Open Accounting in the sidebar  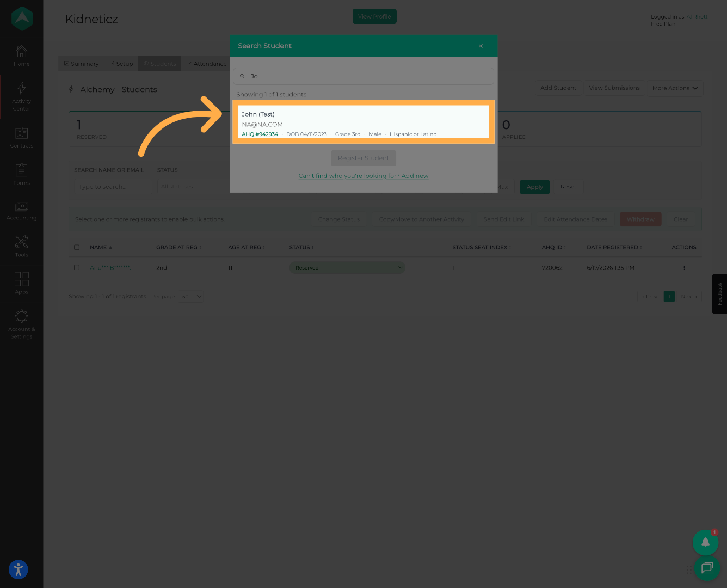(22, 211)
